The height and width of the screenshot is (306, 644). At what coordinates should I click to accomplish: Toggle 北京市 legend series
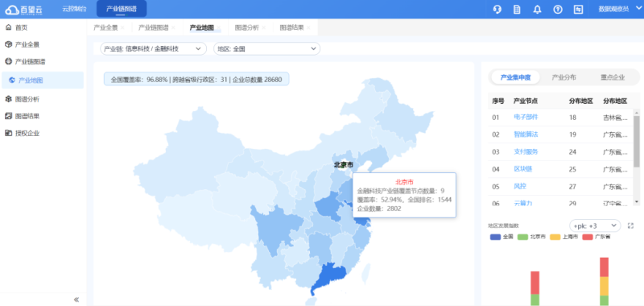pos(531,237)
